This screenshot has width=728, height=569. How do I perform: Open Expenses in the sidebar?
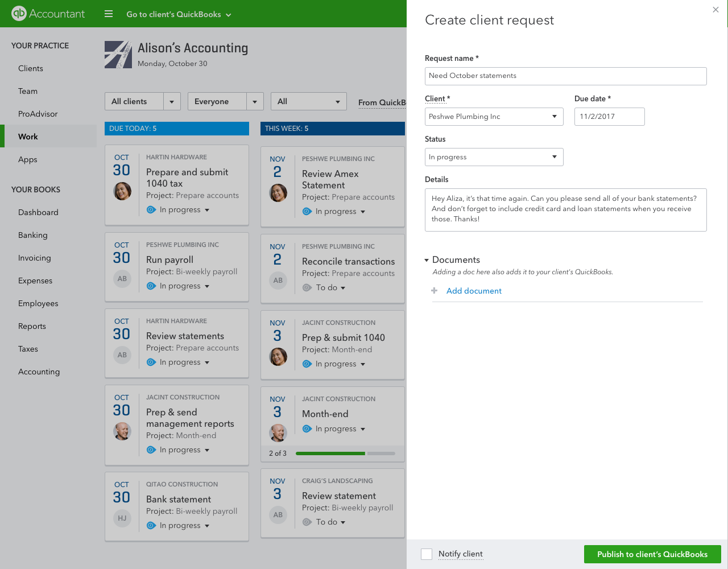(35, 281)
